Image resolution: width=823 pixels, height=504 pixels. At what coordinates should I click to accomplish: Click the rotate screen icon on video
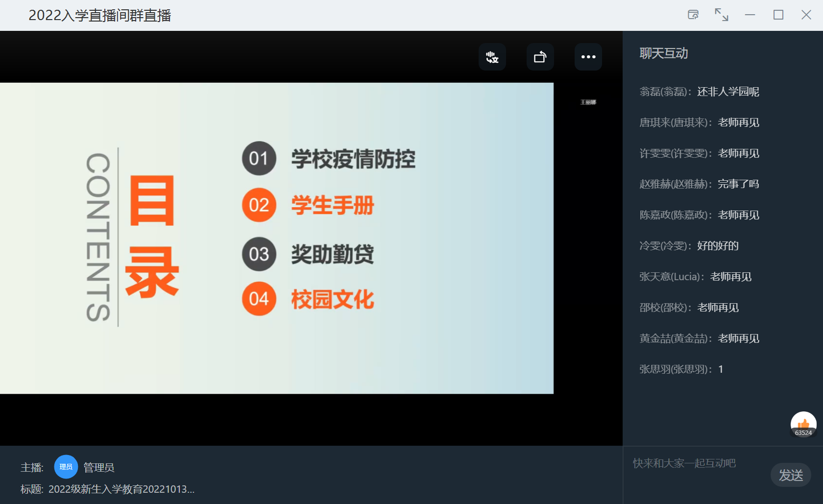coord(540,57)
